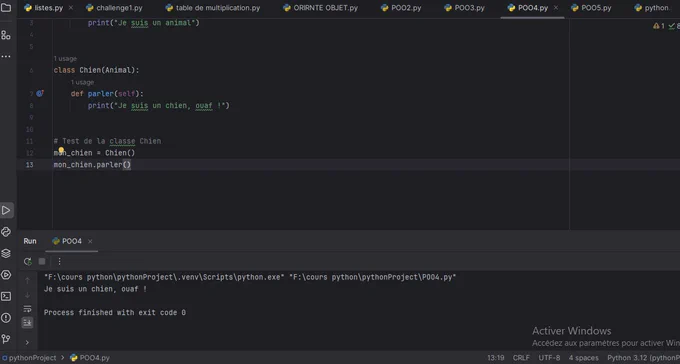Expand the Run console side toolbar chevron
Viewport: 680px width, 364px height.
(x=27, y=342)
